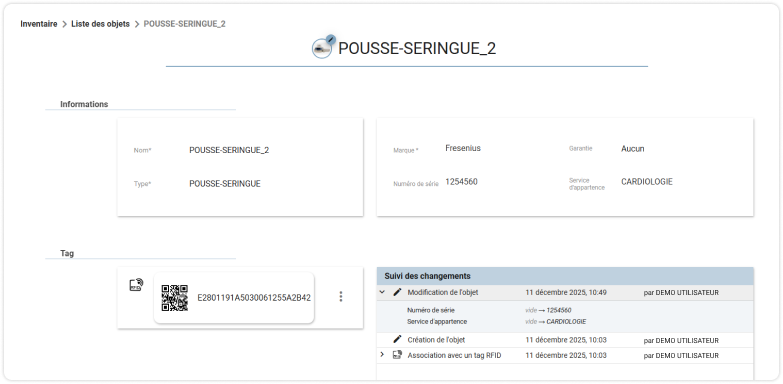This screenshot has width=783, height=384.
Task: Click the vide → 1254560 change value
Action: (548, 310)
